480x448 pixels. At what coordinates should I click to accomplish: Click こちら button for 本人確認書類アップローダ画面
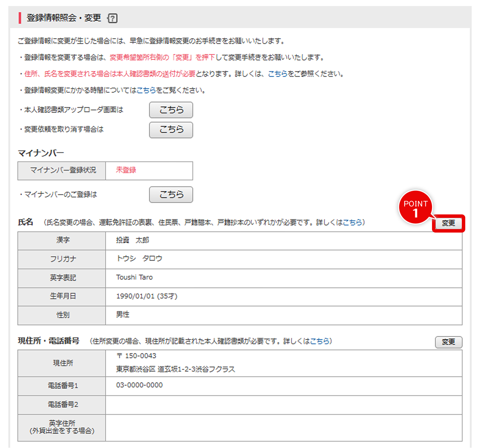(171, 110)
